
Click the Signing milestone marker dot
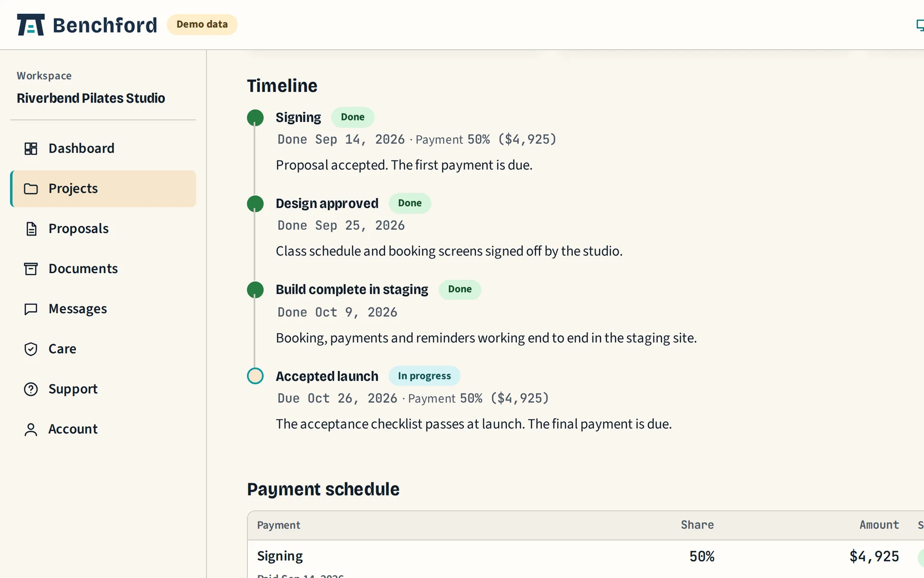pyautogui.click(x=255, y=118)
